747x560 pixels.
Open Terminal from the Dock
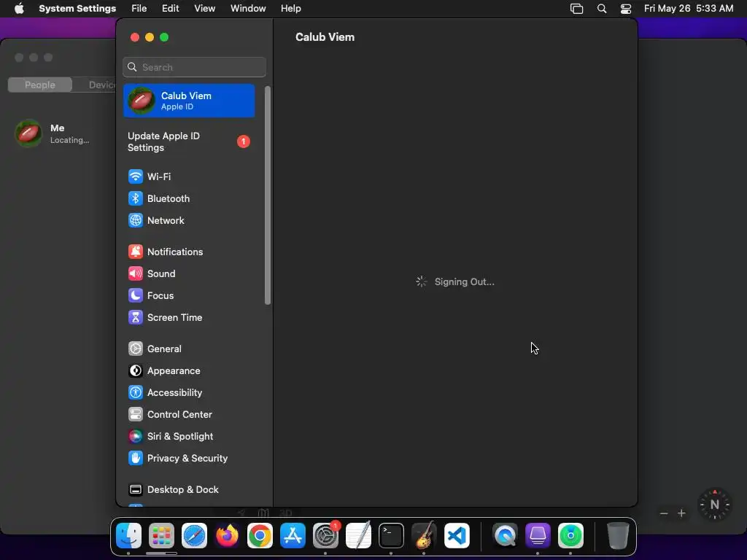tap(391, 536)
